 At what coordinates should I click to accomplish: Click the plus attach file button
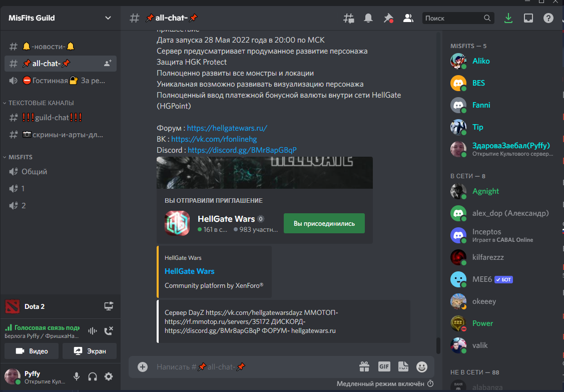pyautogui.click(x=143, y=367)
